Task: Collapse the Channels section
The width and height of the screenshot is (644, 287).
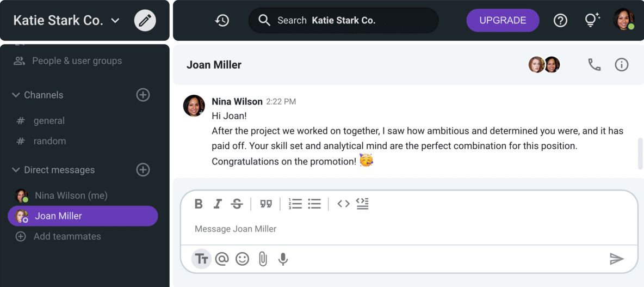Action: click(x=16, y=95)
